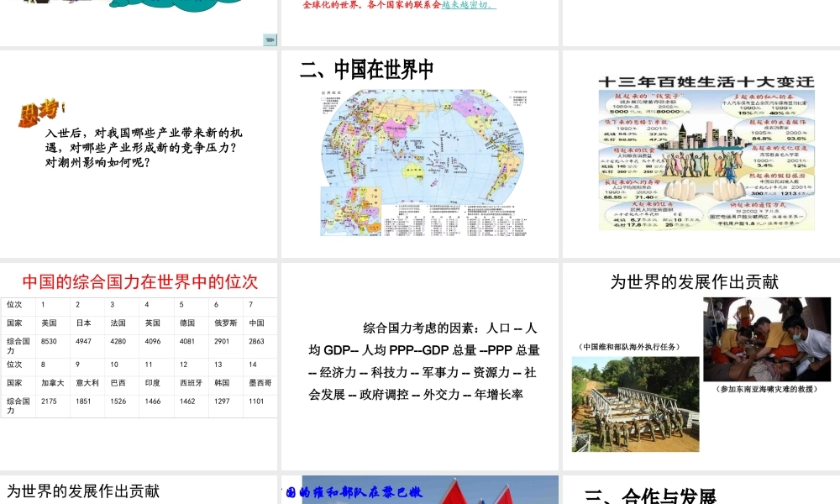Click the tsunami rescue medical photo

767,339
